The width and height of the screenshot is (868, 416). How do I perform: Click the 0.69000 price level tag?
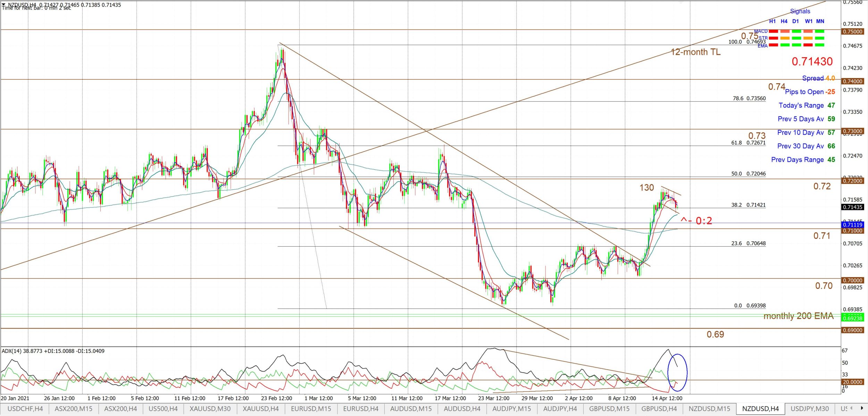click(852, 330)
